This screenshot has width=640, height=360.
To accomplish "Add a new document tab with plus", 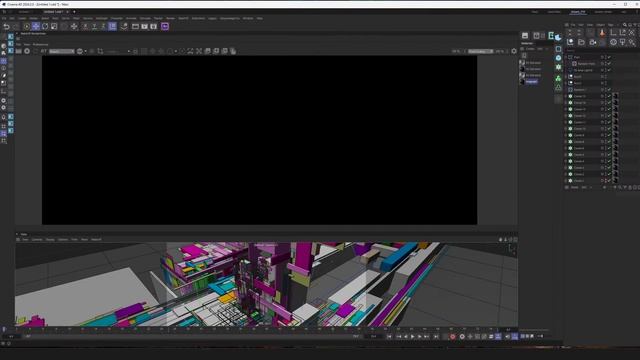I will coord(74,12).
